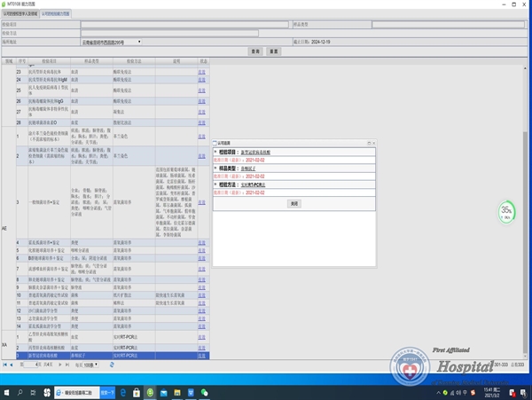This screenshot has height=400, width=532.
Task: Select the second 能力范围 tab
Action: coord(56,14)
